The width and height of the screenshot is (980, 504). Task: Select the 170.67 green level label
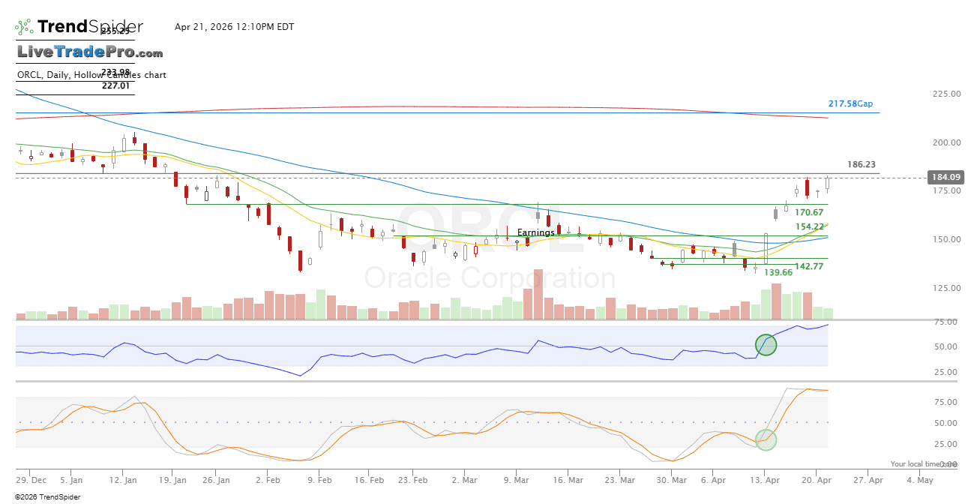tap(809, 213)
